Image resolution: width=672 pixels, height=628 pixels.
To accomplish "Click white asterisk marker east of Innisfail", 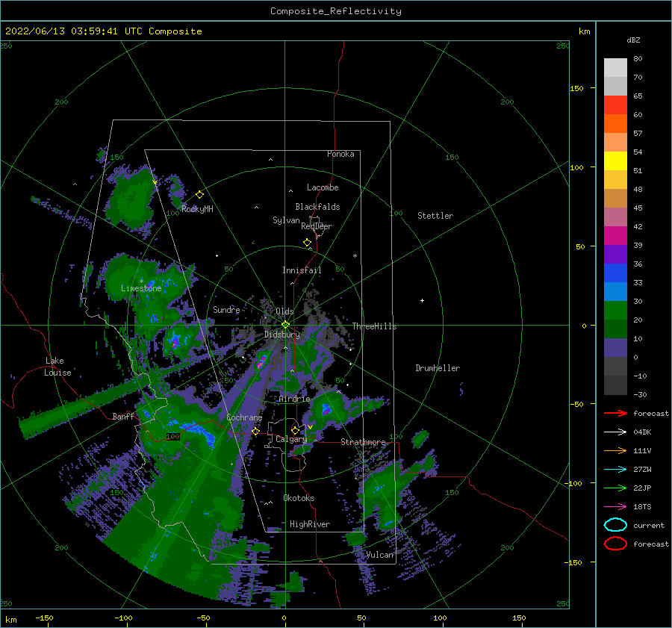I will coord(355,256).
